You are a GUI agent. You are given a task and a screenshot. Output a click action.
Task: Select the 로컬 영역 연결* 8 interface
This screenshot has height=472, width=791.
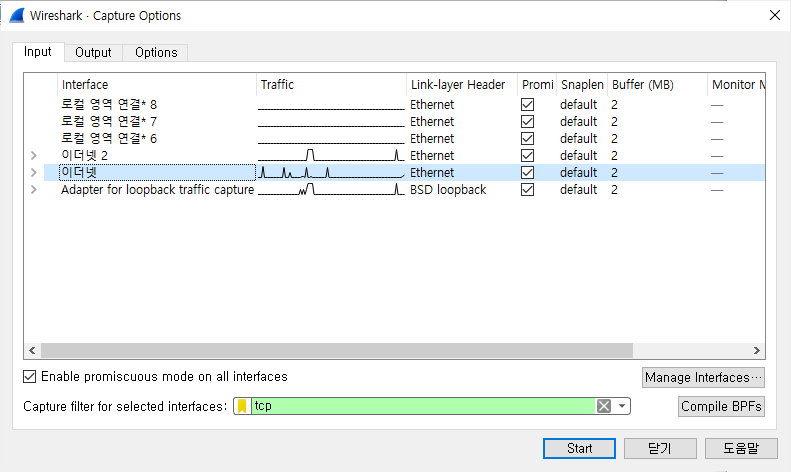click(109, 104)
